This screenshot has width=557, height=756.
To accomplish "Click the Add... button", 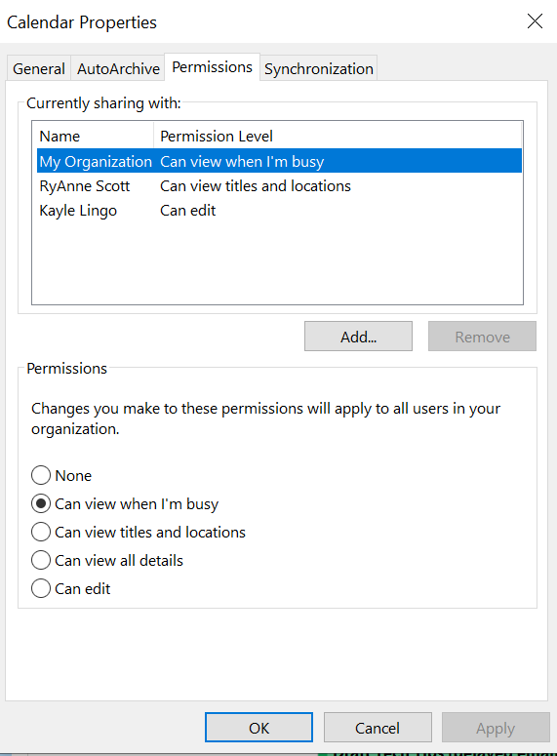I will tap(358, 337).
